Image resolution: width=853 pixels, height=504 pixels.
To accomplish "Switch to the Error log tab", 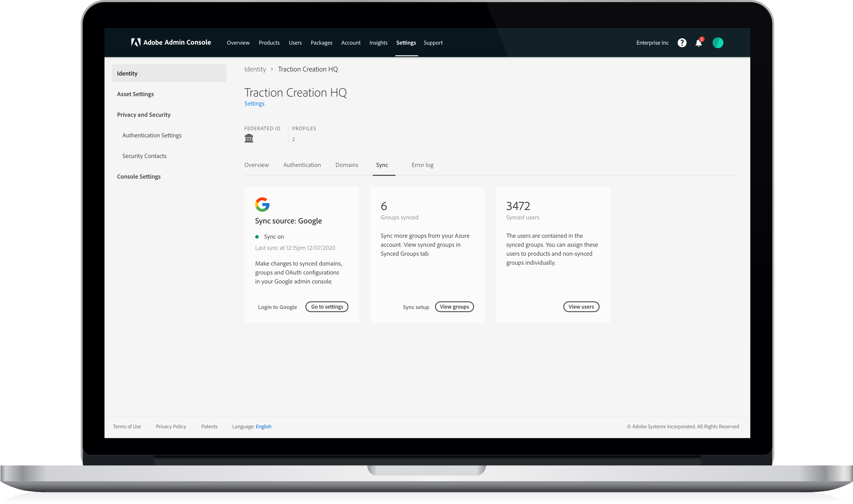I will click(422, 165).
